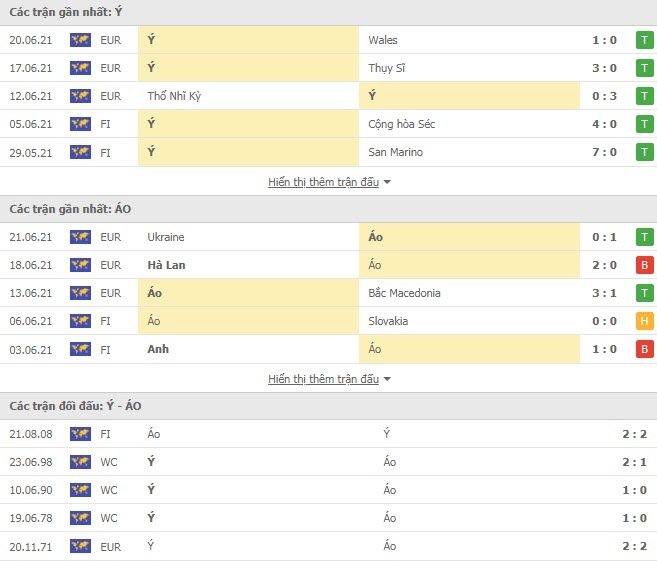
Task: Click world flag icon on 21.08.08 row
Action: click(x=80, y=434)
